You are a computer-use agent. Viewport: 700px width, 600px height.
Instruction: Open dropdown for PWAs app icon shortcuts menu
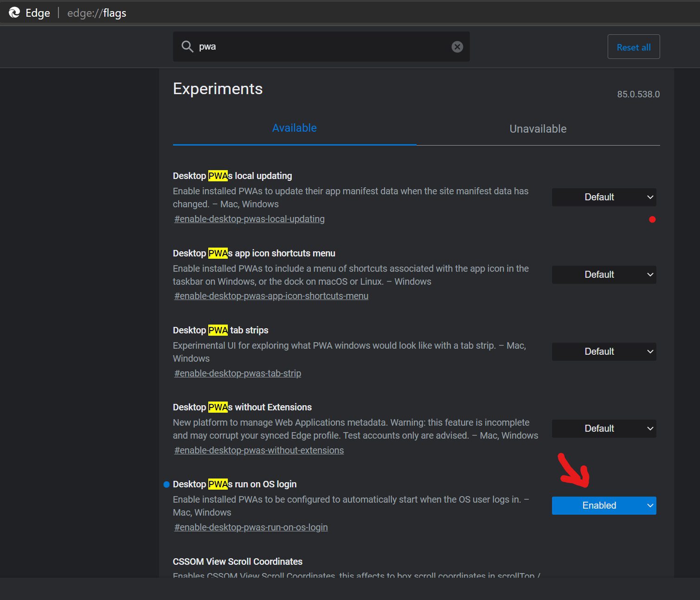pos(604,274)
